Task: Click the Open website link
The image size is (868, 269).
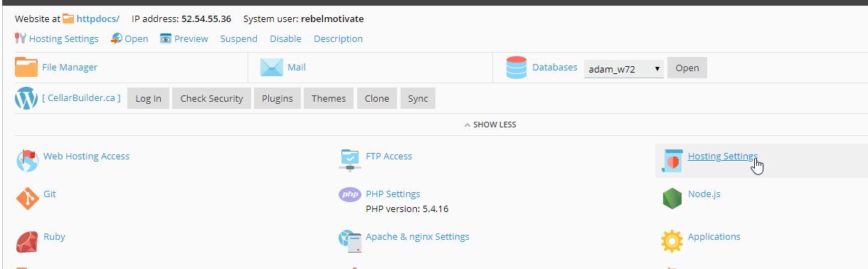Action: [137, 39]
